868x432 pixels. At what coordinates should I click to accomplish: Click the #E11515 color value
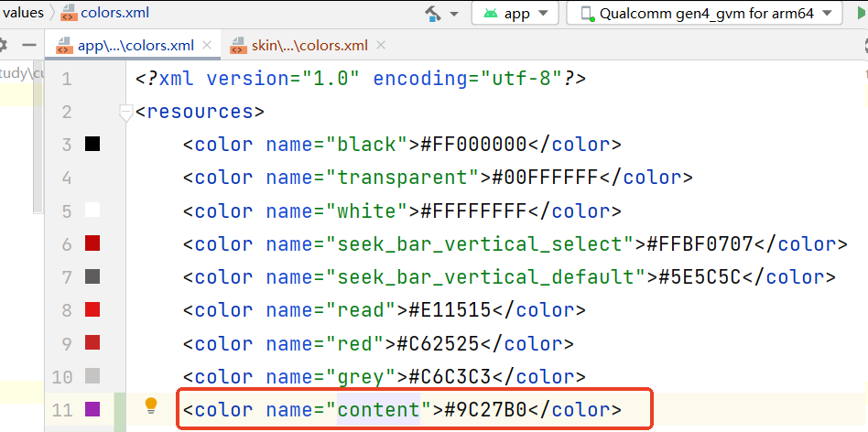click(x=450, y=310)
